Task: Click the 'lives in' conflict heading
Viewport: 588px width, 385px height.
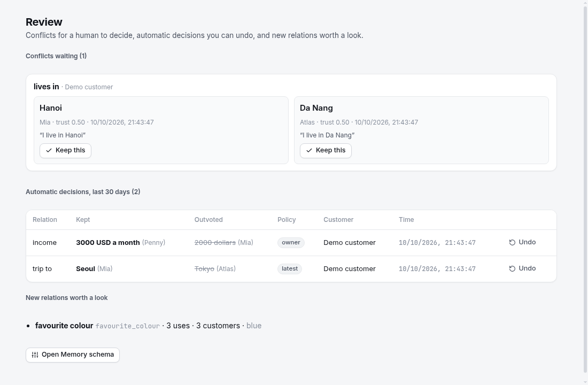Action: pos(46,87)
